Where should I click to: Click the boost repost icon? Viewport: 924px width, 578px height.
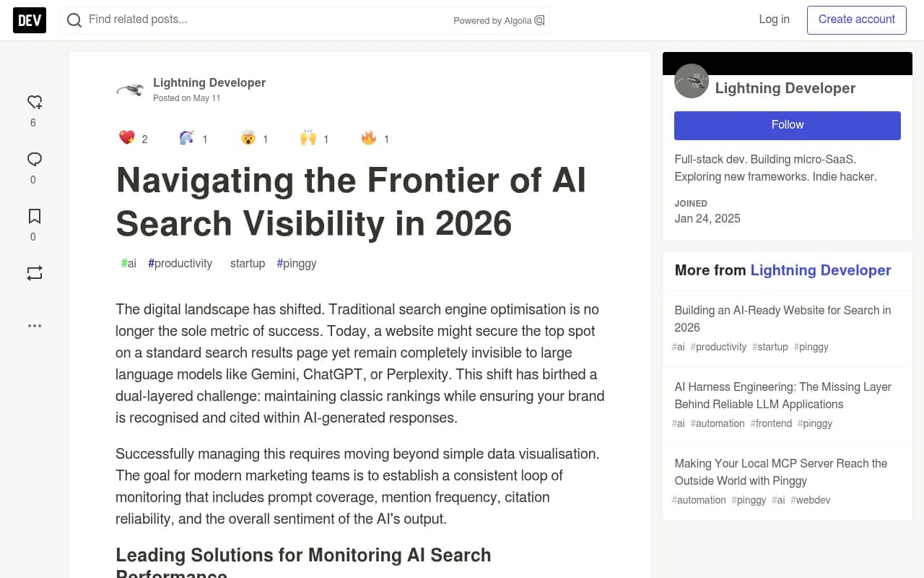pos(35,273)
